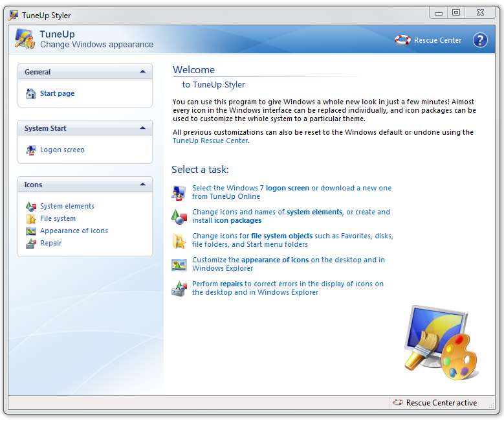Open Logon screen in sidebar
This screenshot has width=504, height=421.
pyautogui.click(x=62, y=150)
